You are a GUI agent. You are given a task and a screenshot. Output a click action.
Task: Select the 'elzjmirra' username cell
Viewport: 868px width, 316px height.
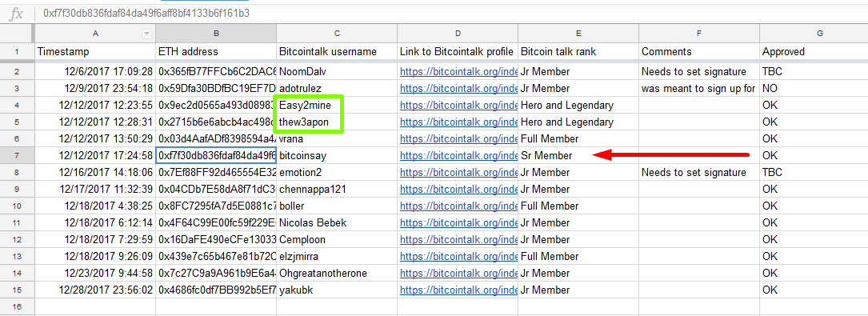pos(337,256)
